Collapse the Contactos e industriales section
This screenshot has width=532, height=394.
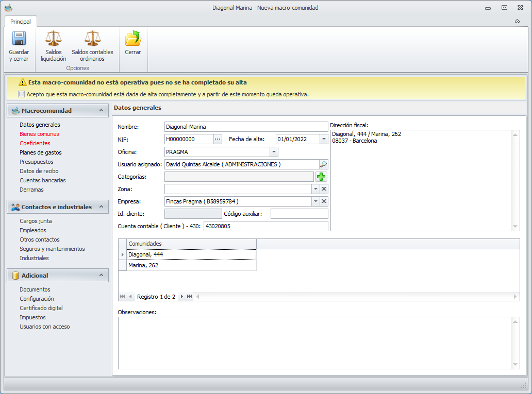point(101,207)
